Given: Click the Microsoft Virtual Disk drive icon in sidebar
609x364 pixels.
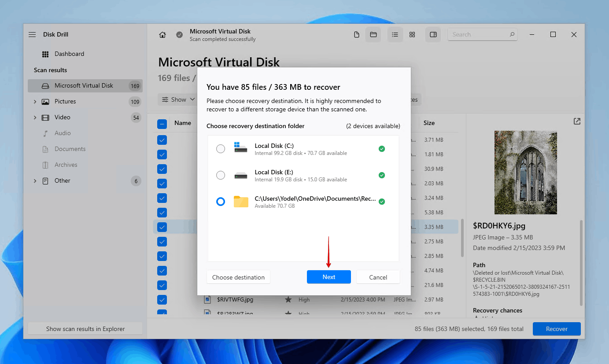Looking at the screenshot, I should pyautogui.click(x=45, y=86).
